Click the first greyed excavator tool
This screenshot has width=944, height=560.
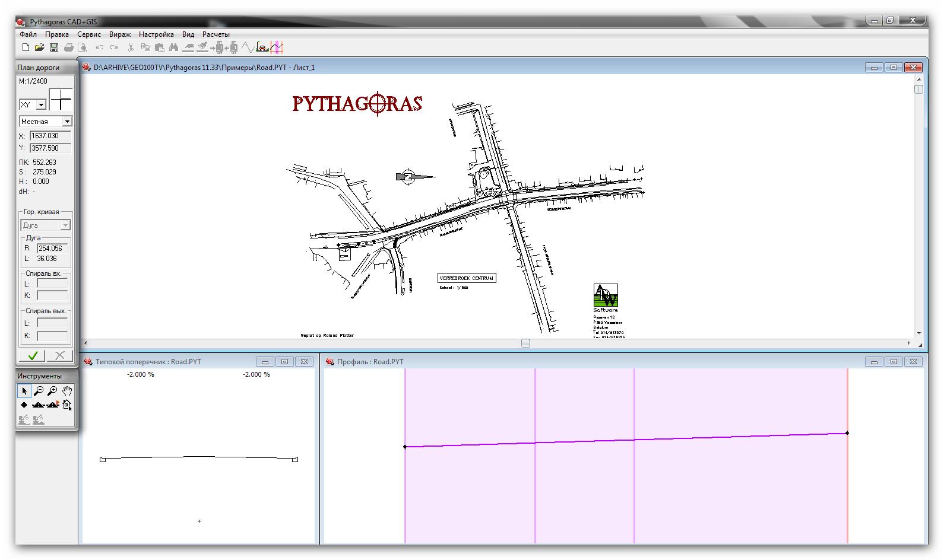click(x=24, y=419)
